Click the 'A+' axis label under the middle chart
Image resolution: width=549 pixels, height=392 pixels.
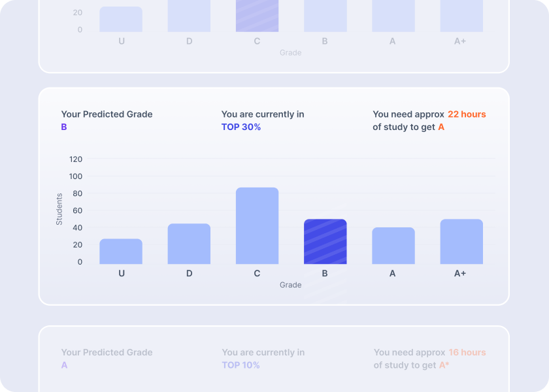pyautogui.click(x=460, y=274)
